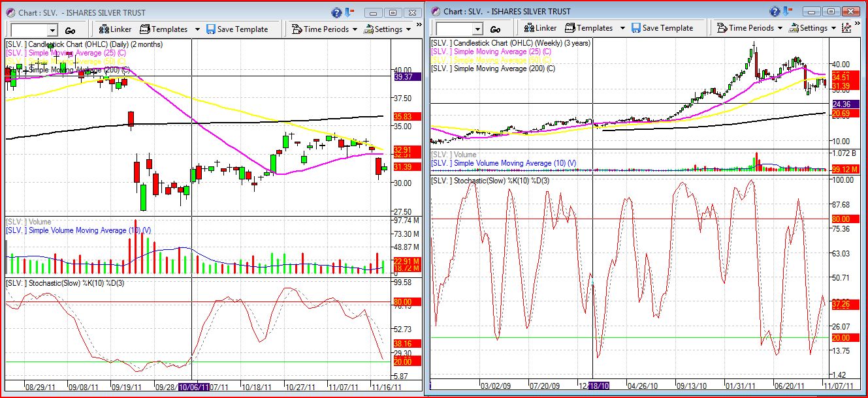
Task: Click the Save Template floppy icon in the Daily chart
Action: [211, 29]
